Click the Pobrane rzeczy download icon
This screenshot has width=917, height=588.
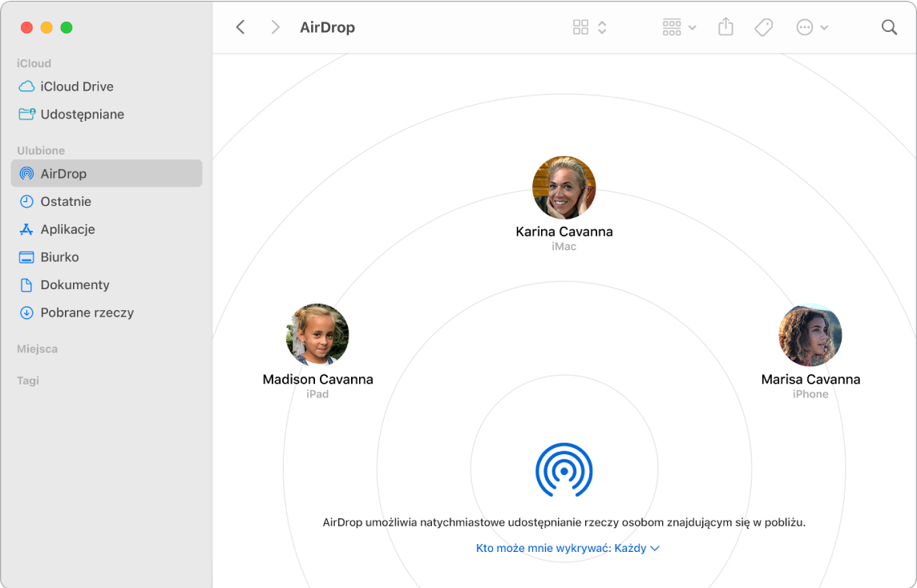point(26,312)
